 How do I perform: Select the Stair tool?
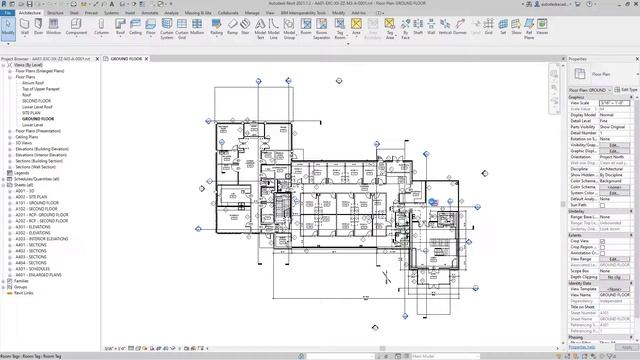(245, 27)
